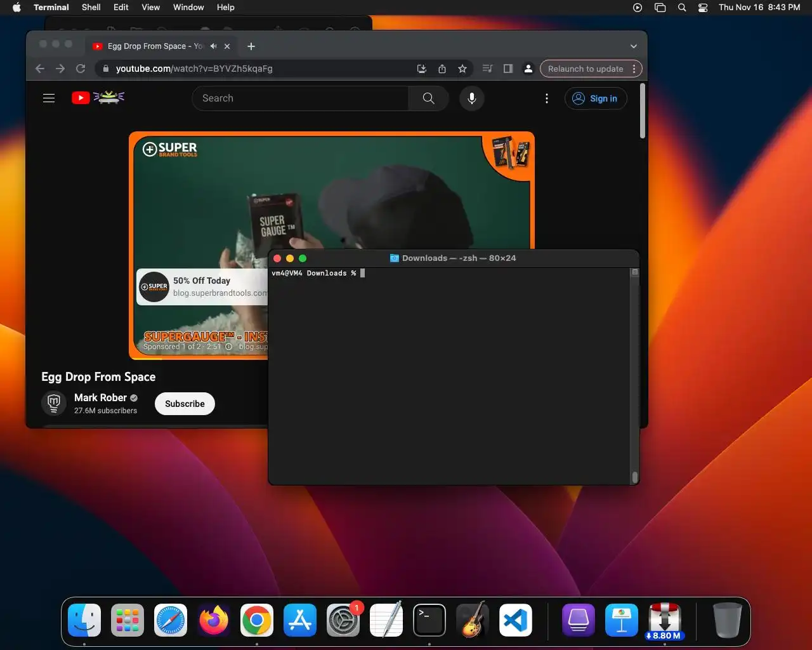Reload the YouTube page
Image resolution: width=812 pixels, height=650 pixels.
point(81,69)
